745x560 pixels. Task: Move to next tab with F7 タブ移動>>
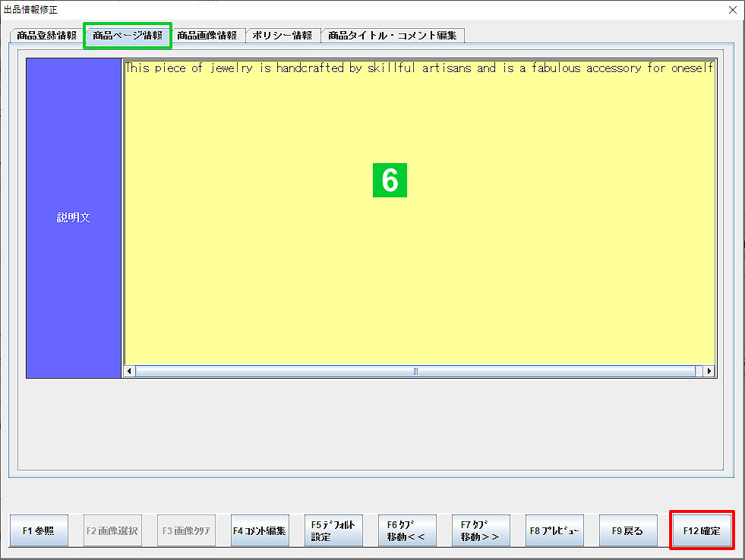[x=481, y=530]
